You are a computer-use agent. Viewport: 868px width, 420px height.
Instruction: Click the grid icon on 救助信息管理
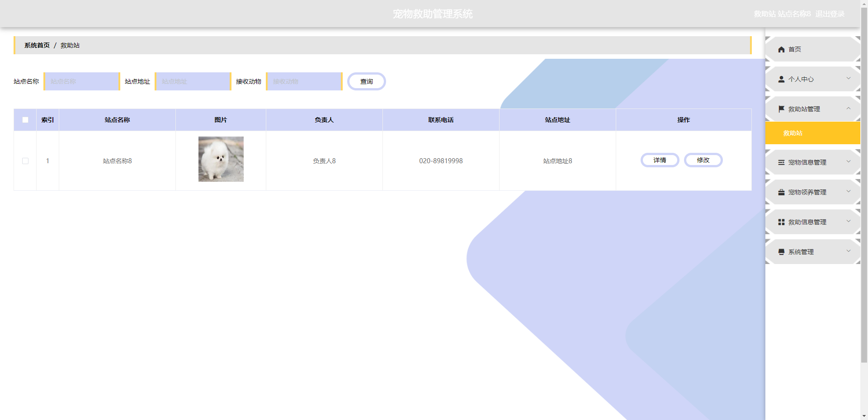[x=782, y=222]
